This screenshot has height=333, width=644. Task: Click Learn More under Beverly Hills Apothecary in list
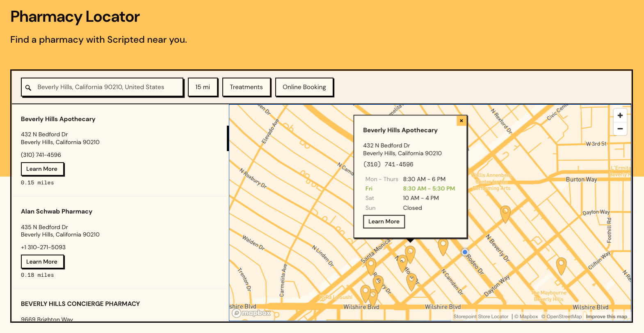coord(42,169)
